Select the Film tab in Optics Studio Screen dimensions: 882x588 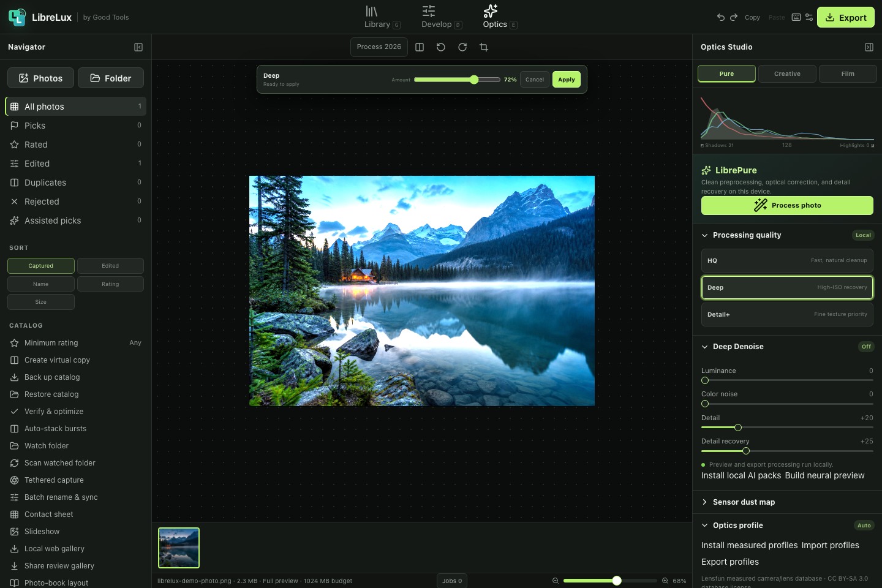(848, 73)
